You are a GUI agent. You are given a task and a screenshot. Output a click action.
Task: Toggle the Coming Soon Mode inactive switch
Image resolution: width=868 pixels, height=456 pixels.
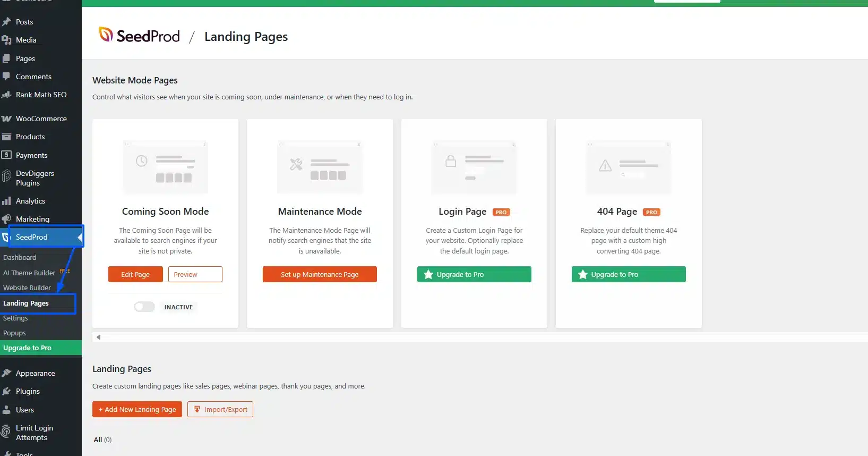coord(144,307)
